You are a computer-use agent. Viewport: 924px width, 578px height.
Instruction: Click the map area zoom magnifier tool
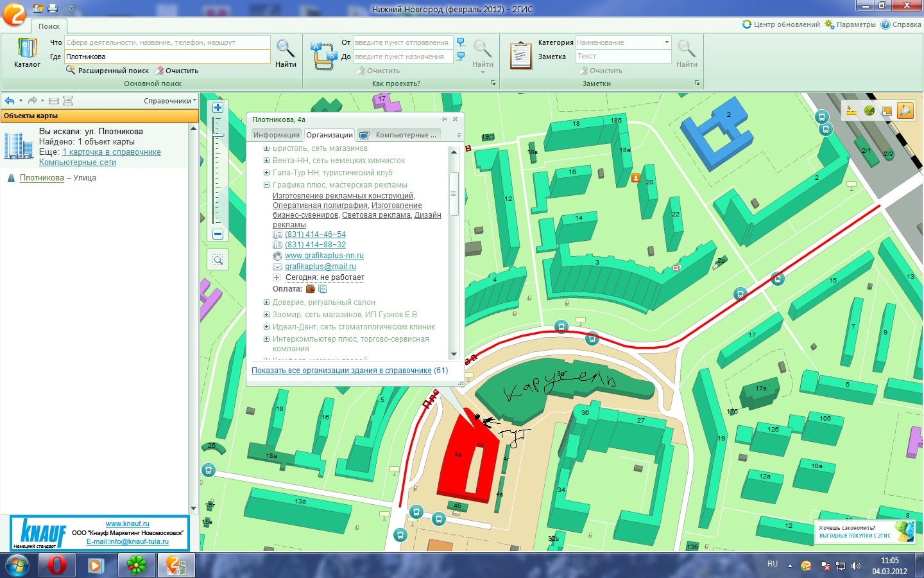pyautogui.click(x=218, y=260)
